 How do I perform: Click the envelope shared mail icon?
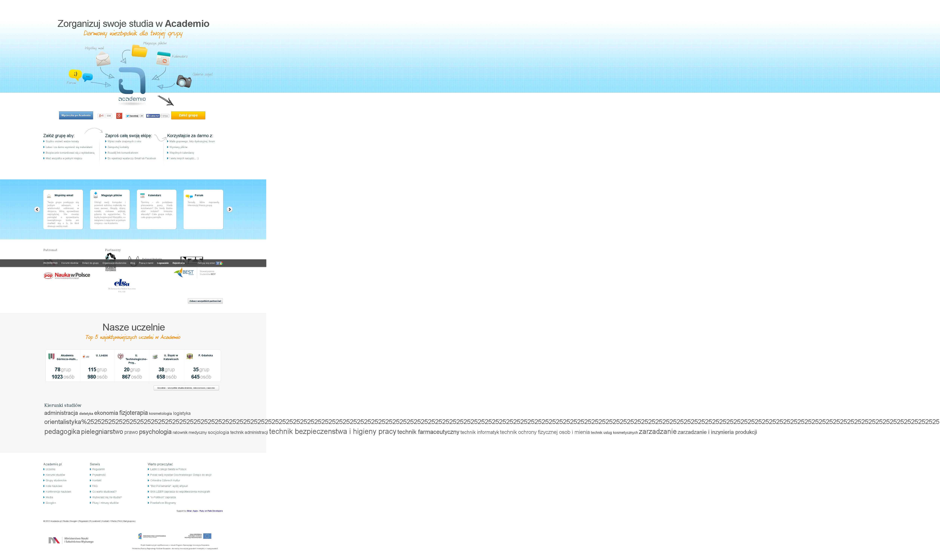(x=103, y=59)
